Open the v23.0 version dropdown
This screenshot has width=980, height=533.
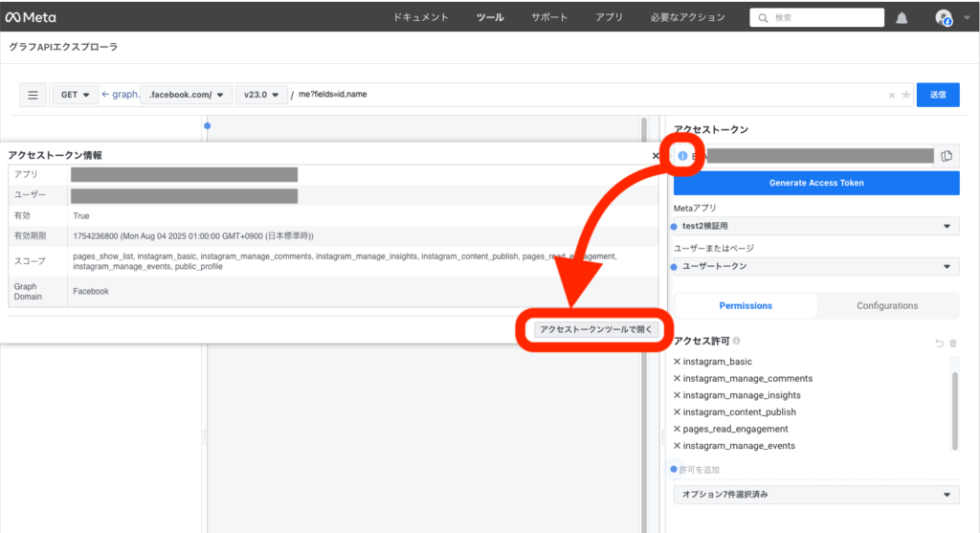261,95
